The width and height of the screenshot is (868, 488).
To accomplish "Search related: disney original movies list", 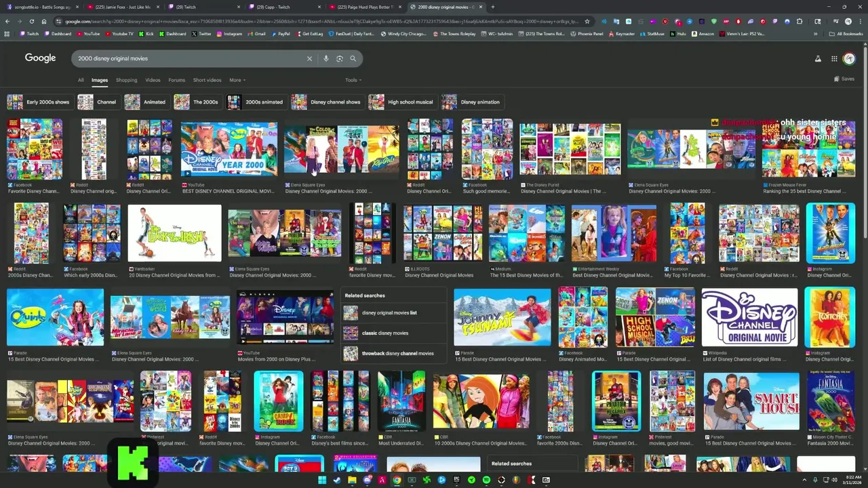I will click(x=394, y=312).
